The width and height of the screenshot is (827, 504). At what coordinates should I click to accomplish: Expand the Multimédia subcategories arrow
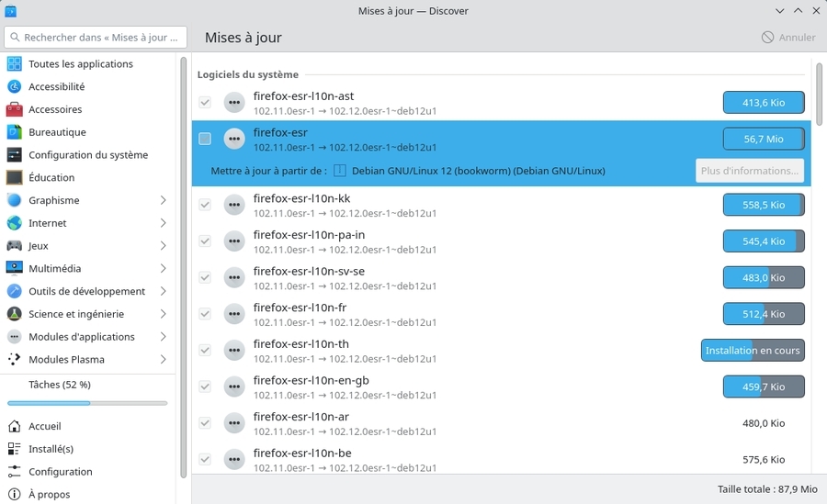[x=163, y=268]
